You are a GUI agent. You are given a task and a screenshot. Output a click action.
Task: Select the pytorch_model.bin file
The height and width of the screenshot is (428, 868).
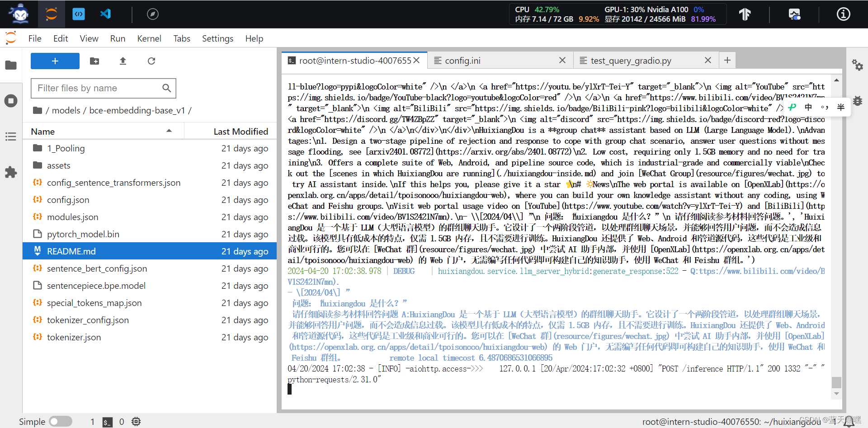pyautogui.click(x=150, y=234)
